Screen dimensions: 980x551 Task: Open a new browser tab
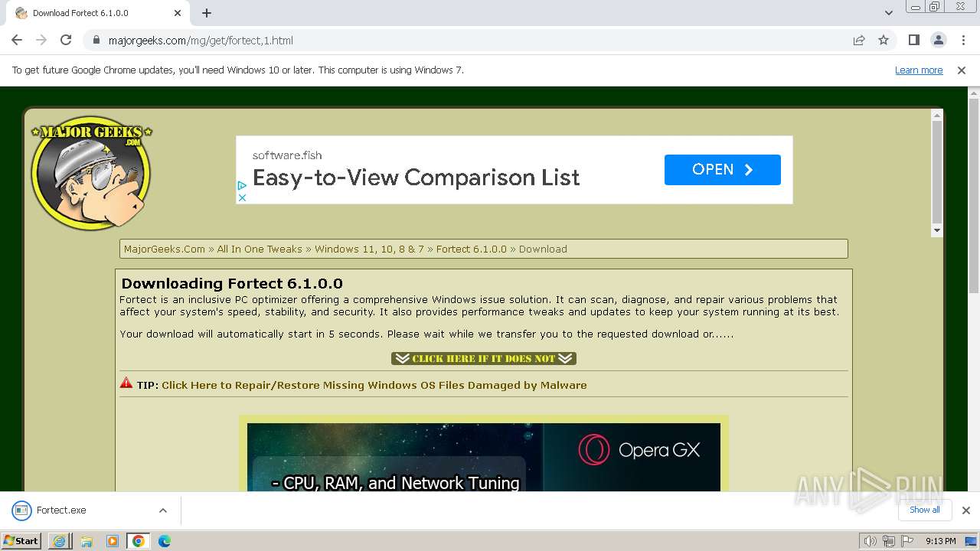[207, 13]
